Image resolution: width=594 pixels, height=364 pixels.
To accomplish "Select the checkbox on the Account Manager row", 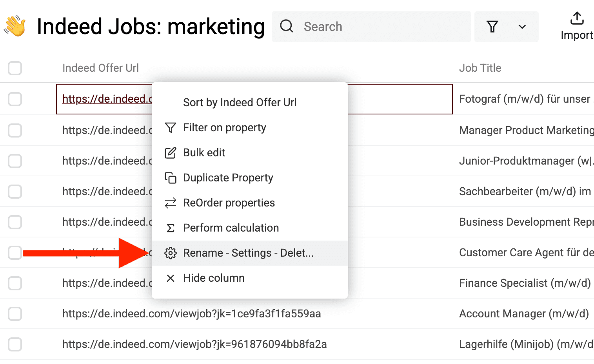I will 15,313.
